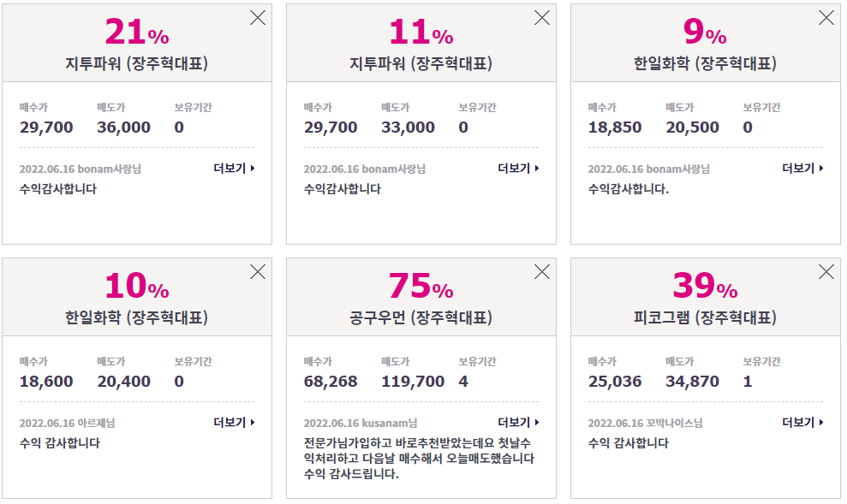Image resolution: width=847 pixels, height=504 pixels.
Task: Select the 공구우먼 (장주혁대표) title
Action: [x=421, y=317]
